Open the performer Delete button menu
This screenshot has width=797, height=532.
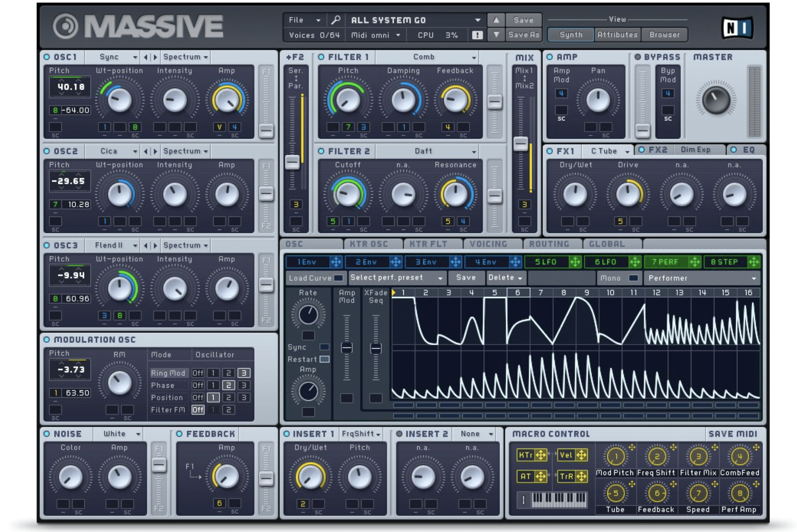pos(505,278)
